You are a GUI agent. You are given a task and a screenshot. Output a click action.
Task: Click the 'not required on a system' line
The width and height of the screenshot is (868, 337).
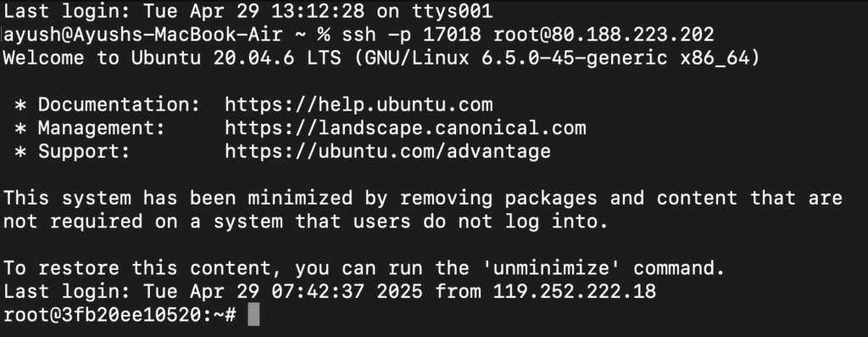click(306, 222)
